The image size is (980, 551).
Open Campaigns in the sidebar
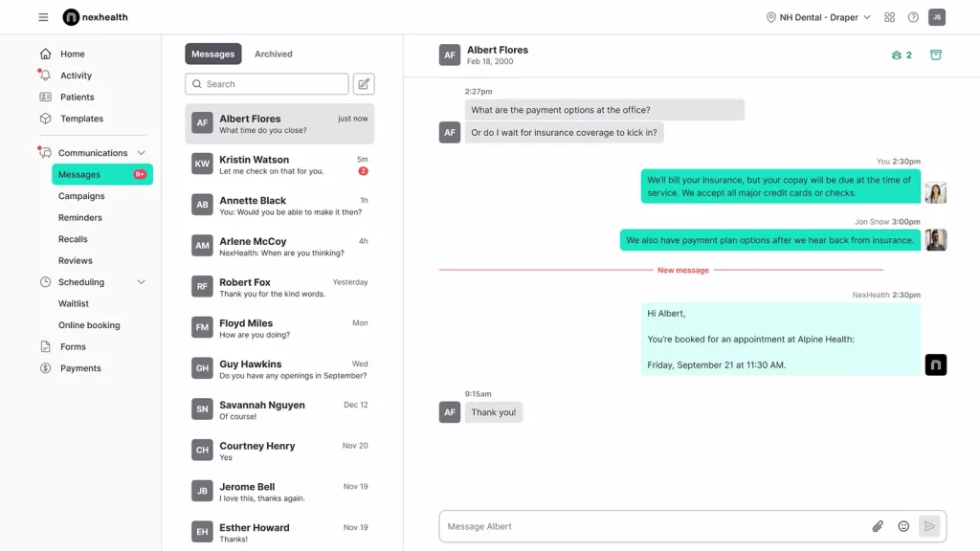81,196
